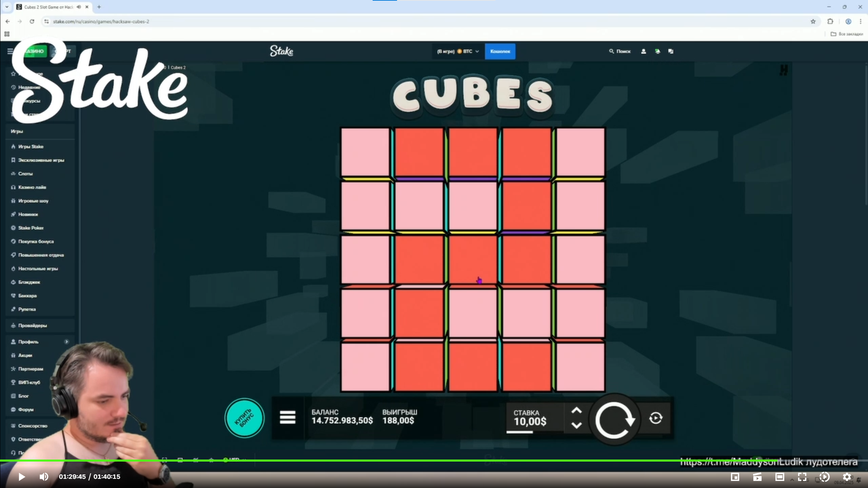Click the Купить Бонус round button

pos(244,418)
